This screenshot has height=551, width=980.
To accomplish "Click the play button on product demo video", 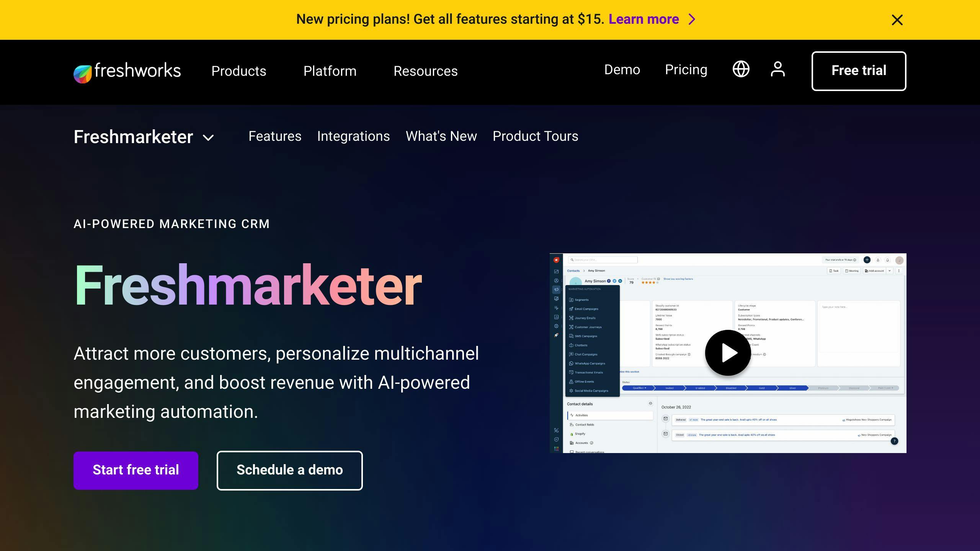I will click(x=728, y=352).
